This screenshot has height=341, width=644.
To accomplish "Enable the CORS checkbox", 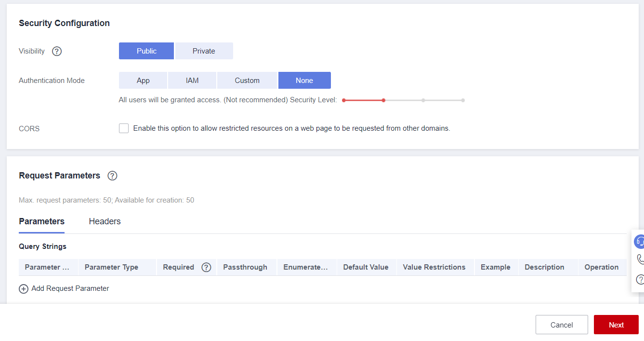I will tap(124, 128).
